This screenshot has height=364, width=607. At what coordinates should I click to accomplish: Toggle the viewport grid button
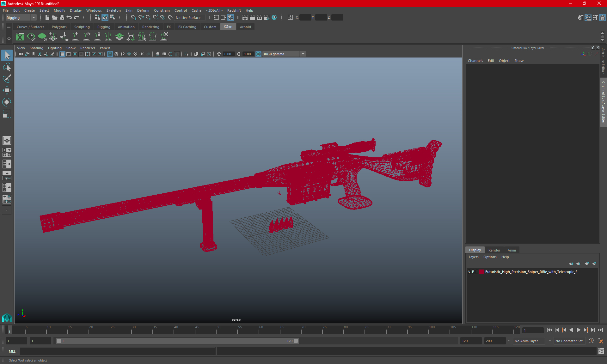(x=62, y=54)
